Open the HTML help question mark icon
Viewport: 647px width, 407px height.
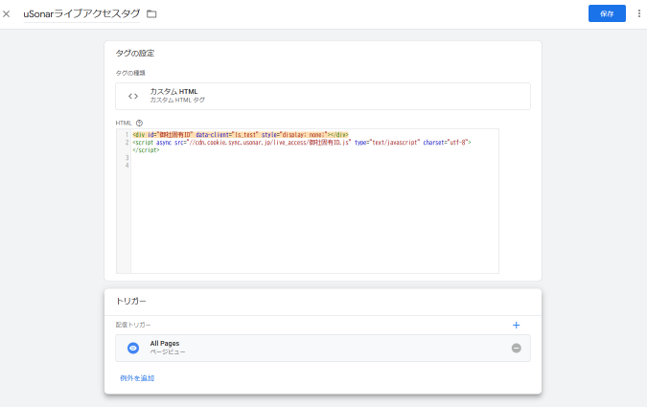(139, 123)
